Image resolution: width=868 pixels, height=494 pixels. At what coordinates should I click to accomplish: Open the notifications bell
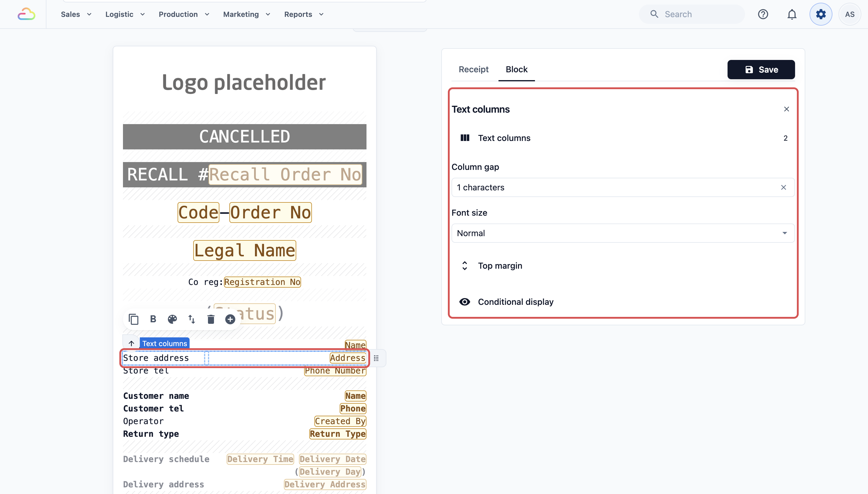tap(792, 14)
